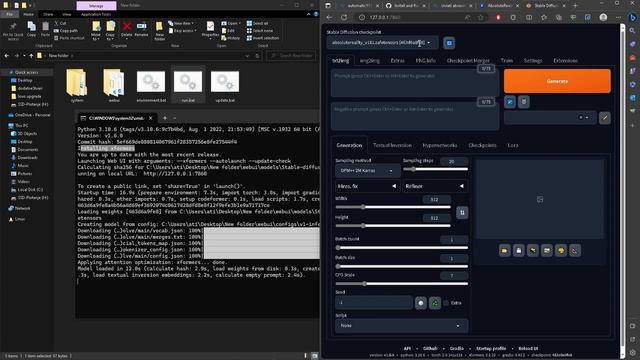
Task: Click the orange Generate button
Action: [x=557, y=81]
